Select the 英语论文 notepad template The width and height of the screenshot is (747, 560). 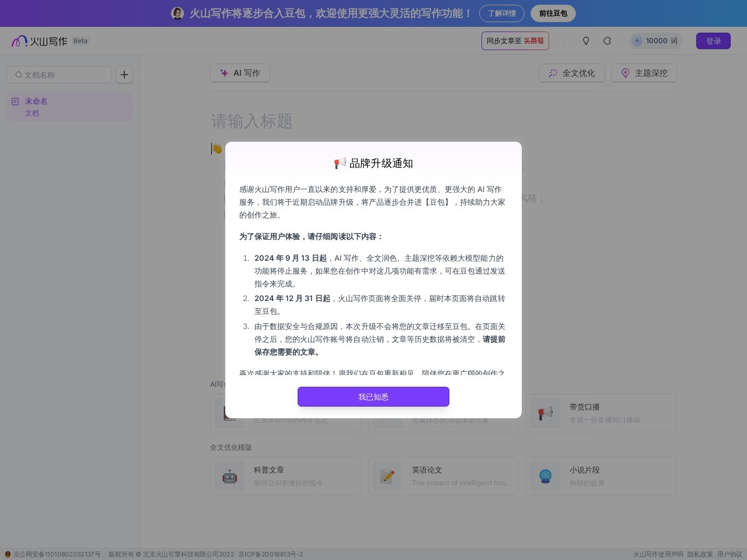point(444,476)
